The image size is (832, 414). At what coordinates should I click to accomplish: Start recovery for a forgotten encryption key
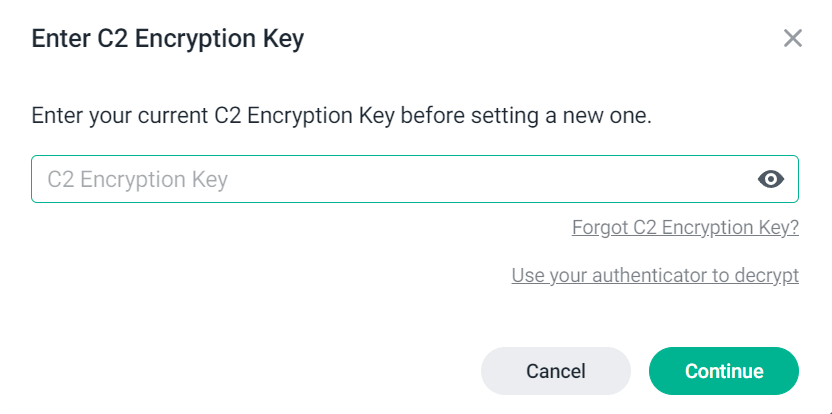pyautogui.click(x=685, y=227)
